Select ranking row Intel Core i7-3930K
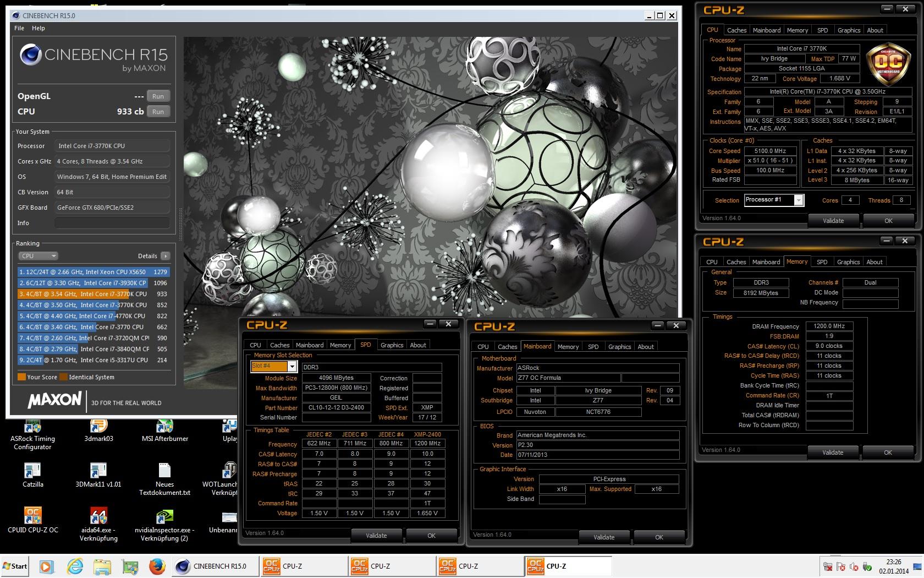 tap(94, 283)
